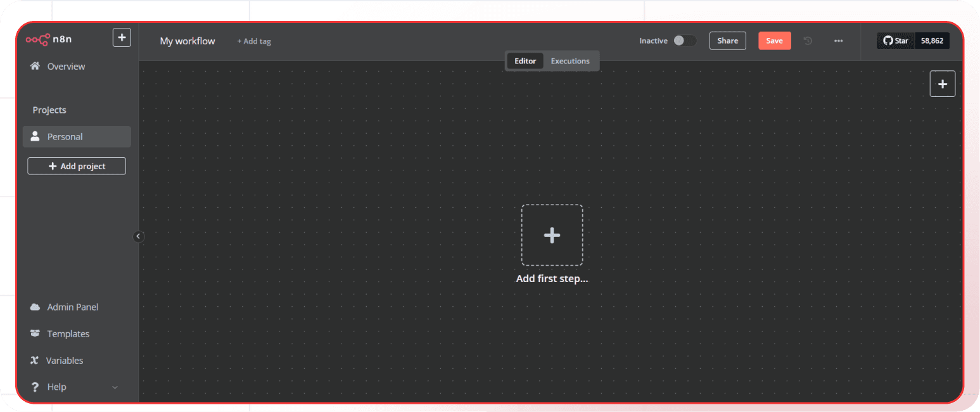Expand the Help menu chevron

(115, 387)
